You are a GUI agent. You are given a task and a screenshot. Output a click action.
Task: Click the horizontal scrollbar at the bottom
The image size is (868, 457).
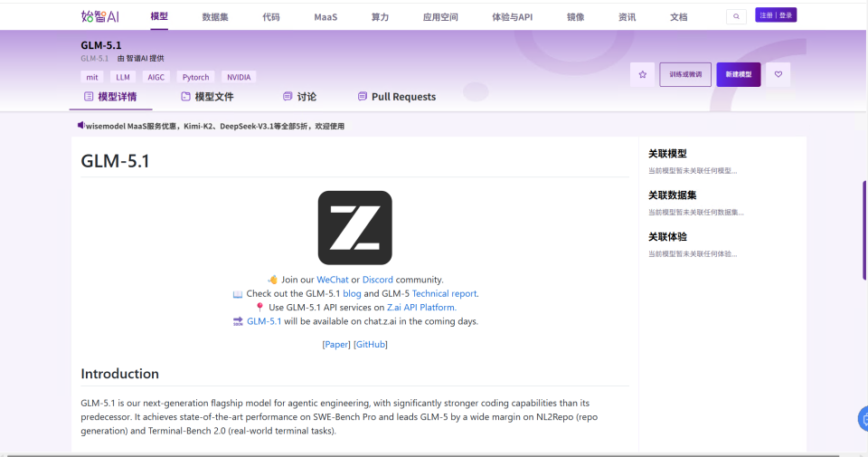point(423,455)
